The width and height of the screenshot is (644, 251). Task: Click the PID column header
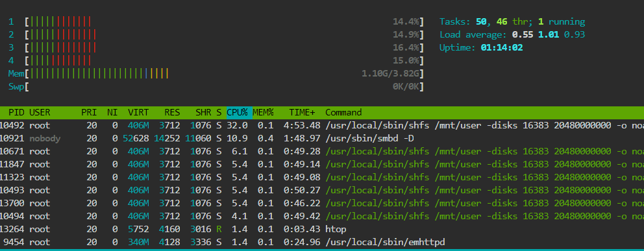(16, 112)
